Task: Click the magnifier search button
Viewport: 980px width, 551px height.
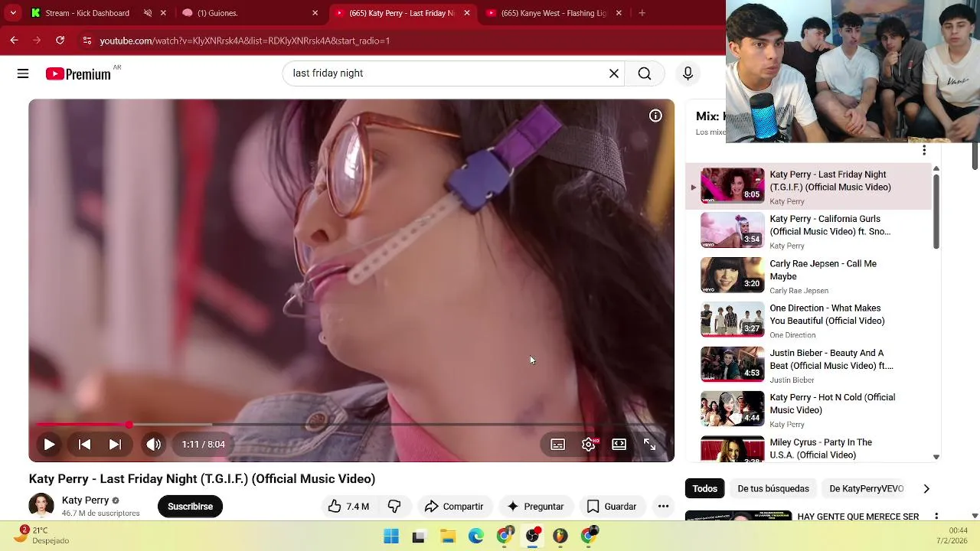Action: click(x=645, y=73)
